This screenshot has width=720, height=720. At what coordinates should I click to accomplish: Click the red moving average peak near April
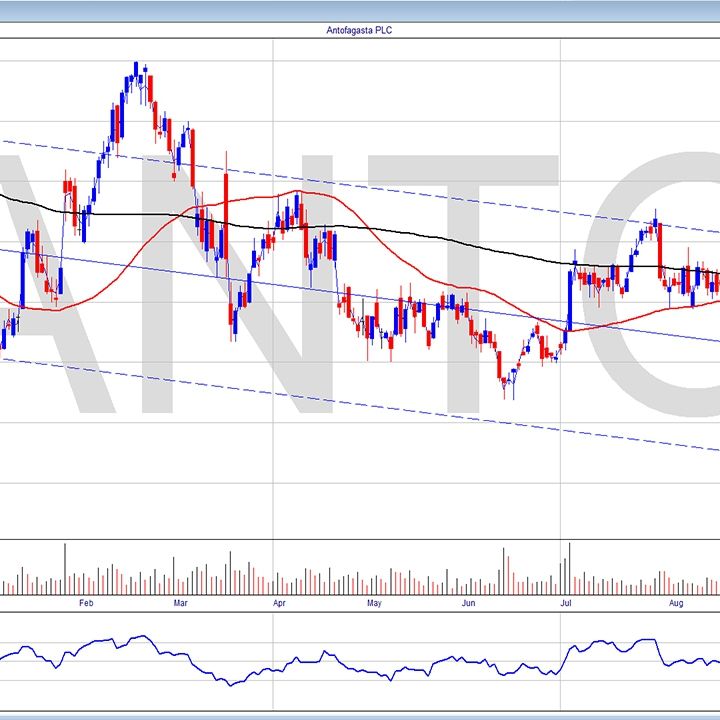(295, 191)
